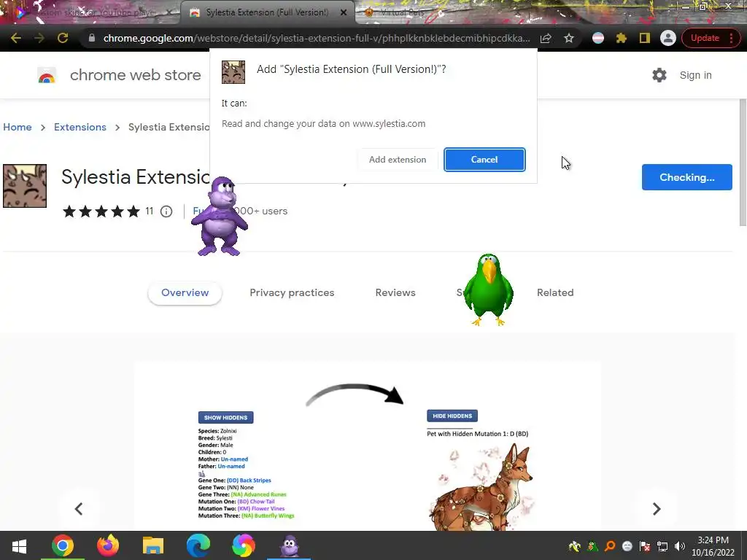The width and height of the screenshot is (747, 560).
Task: Open Chrome Web Store settings gear
Action: [x=659, y=75]
